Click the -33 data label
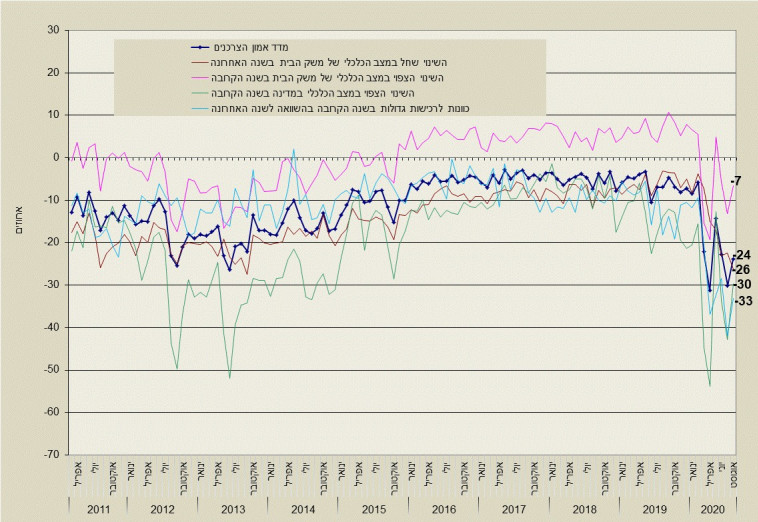Viewport: 758px width, 522px height. click(742, 301)
